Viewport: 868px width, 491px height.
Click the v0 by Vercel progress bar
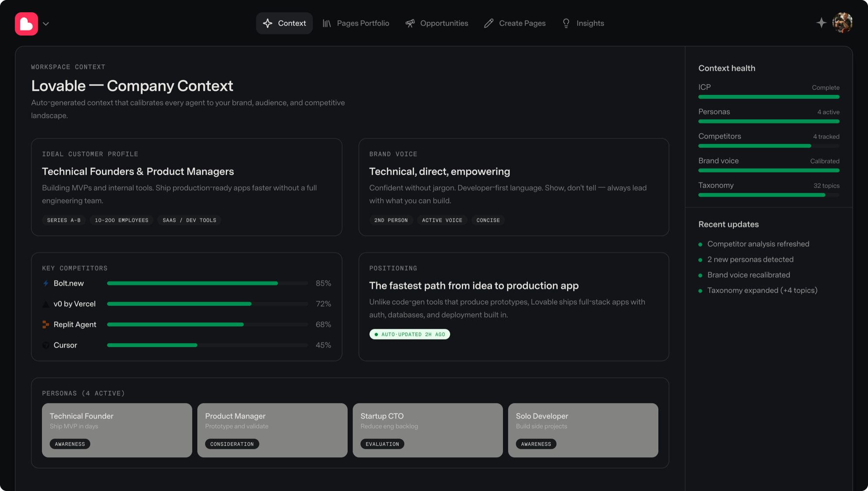tap(208, 304)
